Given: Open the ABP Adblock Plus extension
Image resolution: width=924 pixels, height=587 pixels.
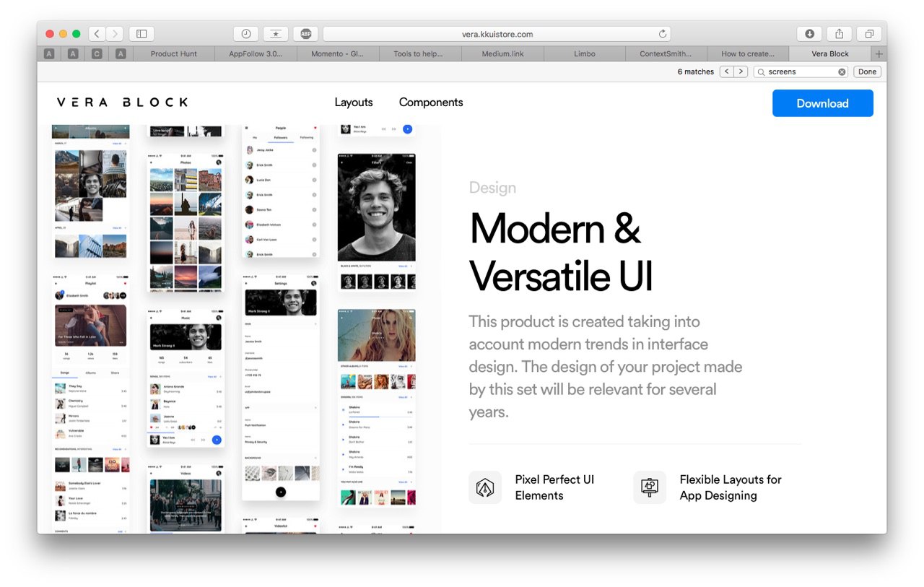Looking at the screenshot, I should click(306, 34).
